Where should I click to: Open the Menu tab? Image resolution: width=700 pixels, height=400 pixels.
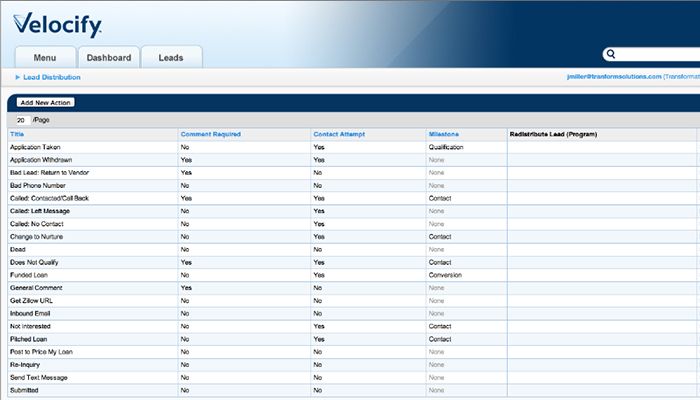tap(44, 58)
